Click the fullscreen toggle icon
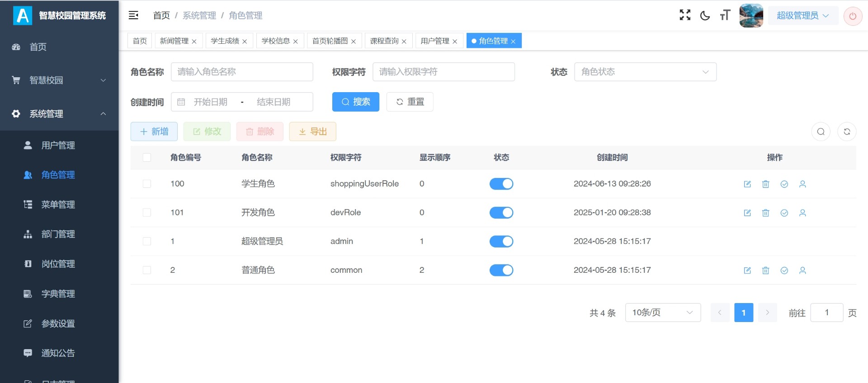Screen dimensions: 868x383 point(685,15)
